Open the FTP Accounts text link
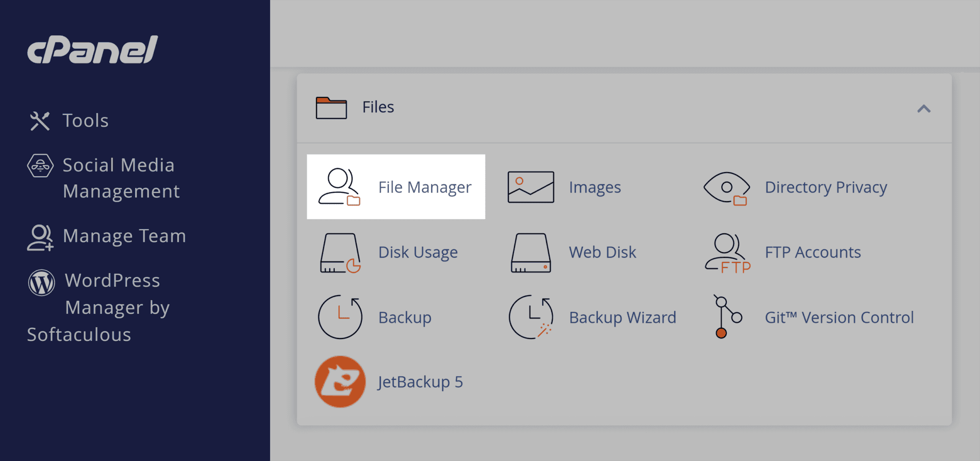The height and width of the screenshot is (461, 980). tap(812, 252)
